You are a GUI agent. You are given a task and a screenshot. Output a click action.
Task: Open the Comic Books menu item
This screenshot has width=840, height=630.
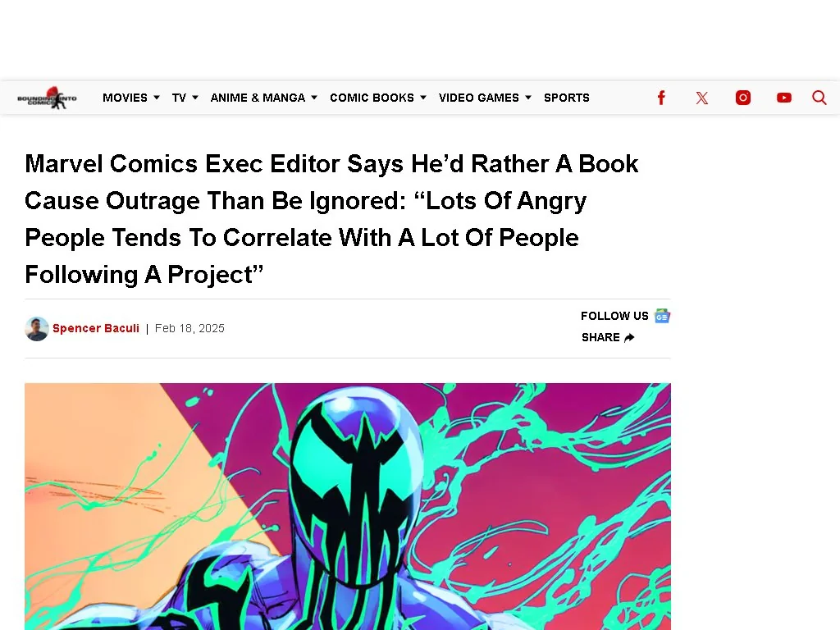(372, 98)
